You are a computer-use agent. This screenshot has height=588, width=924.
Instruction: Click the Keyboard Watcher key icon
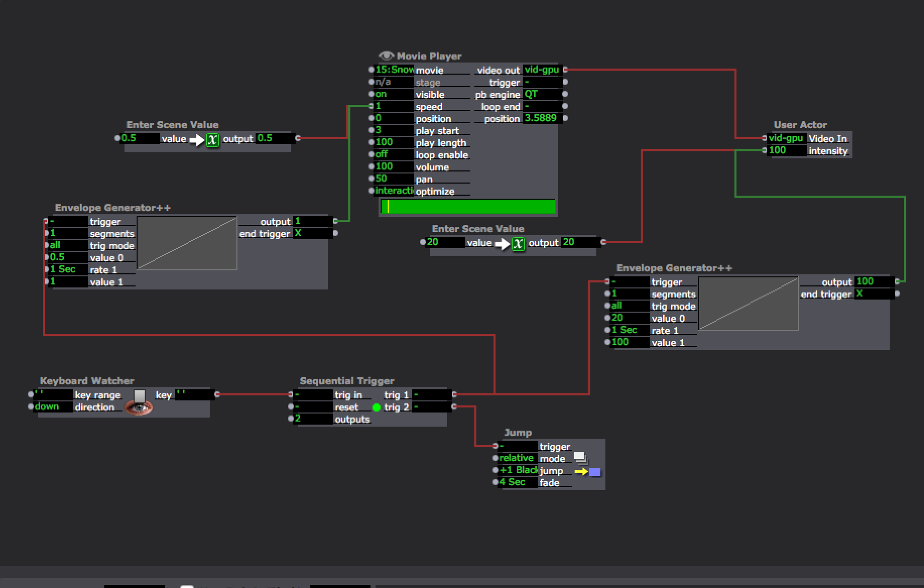pos(140,395)
